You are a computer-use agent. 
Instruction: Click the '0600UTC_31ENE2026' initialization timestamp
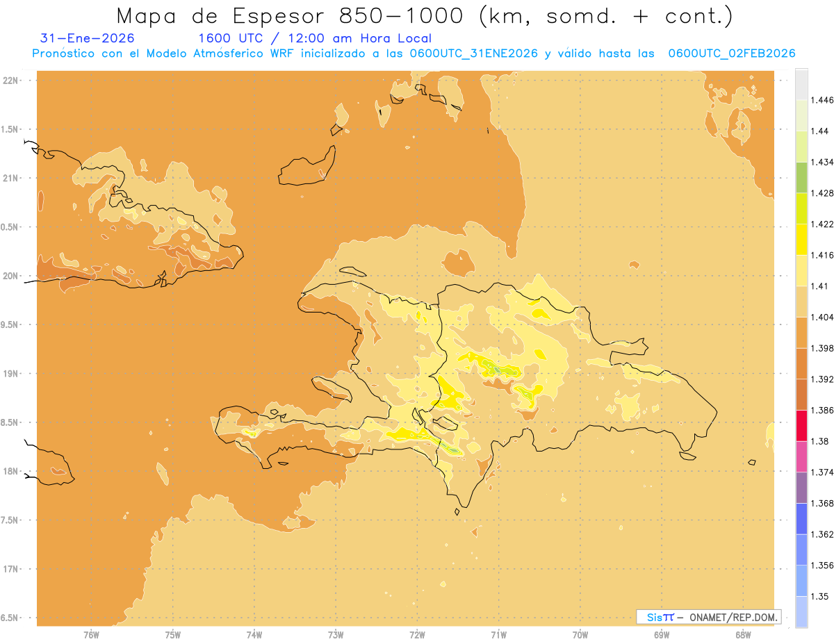point(474,53)
